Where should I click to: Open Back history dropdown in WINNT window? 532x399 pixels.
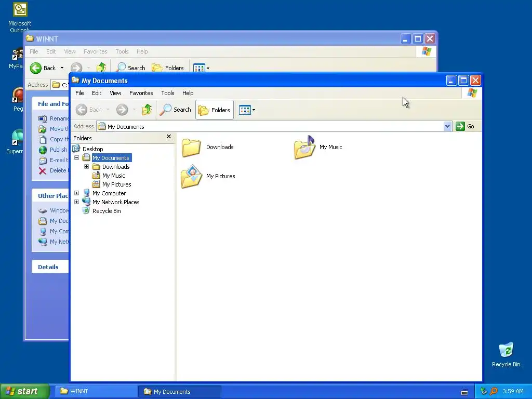pos(62,68)
